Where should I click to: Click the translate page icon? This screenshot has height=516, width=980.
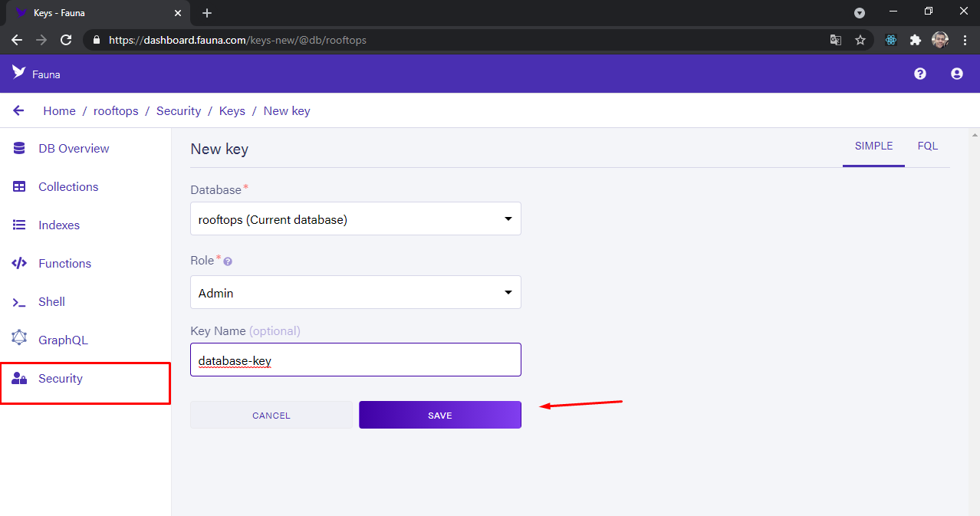pos(836,40)
